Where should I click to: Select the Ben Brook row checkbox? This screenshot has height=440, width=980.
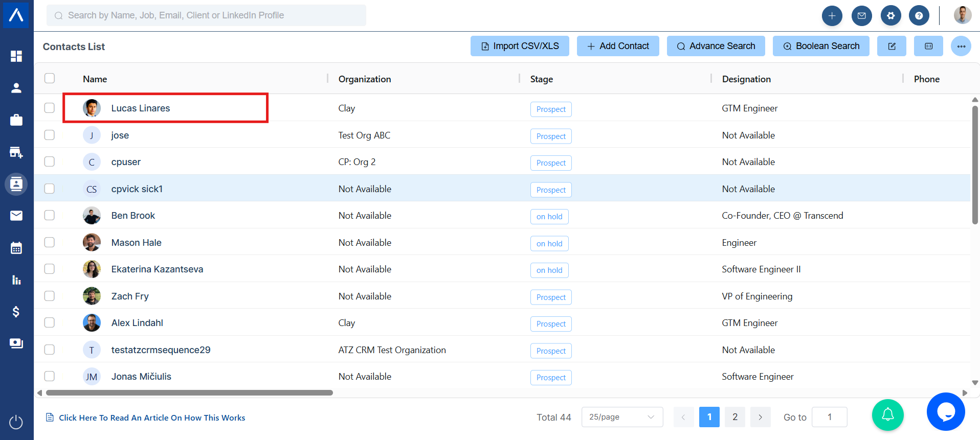(50, 215)
